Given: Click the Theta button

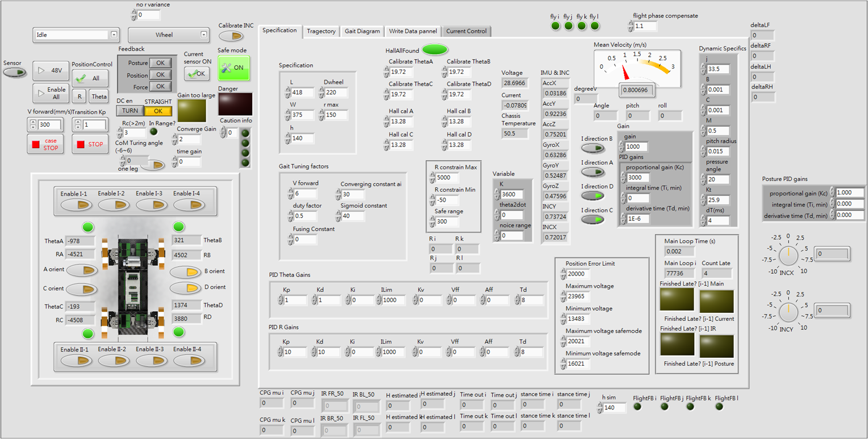Looking at the screenshot, I should coord(98,97).
